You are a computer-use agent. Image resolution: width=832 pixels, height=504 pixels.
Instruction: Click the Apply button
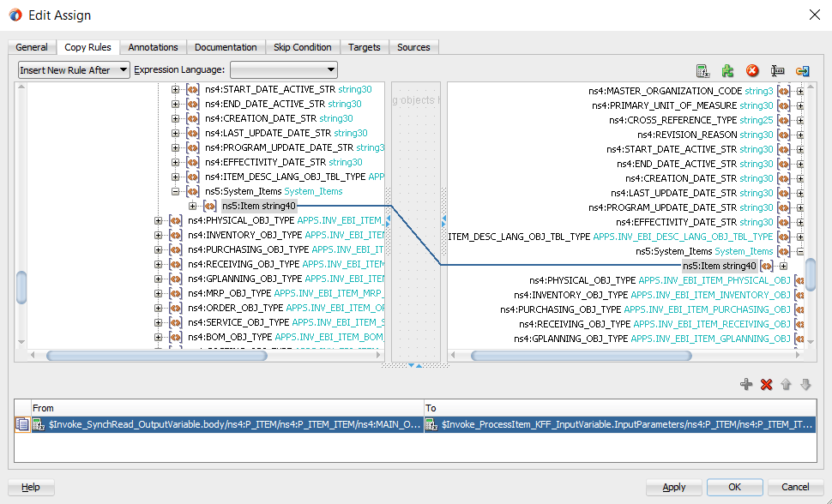coord(674,487)
